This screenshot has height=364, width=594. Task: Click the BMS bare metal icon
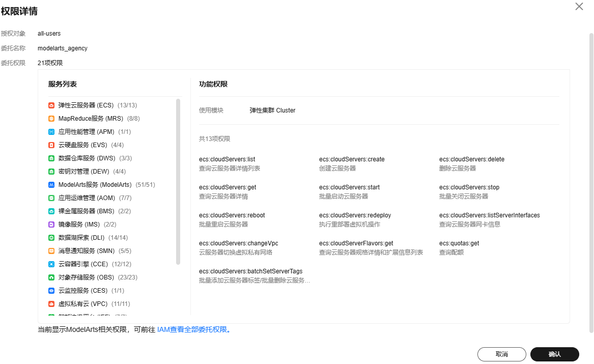coord(51,211)
